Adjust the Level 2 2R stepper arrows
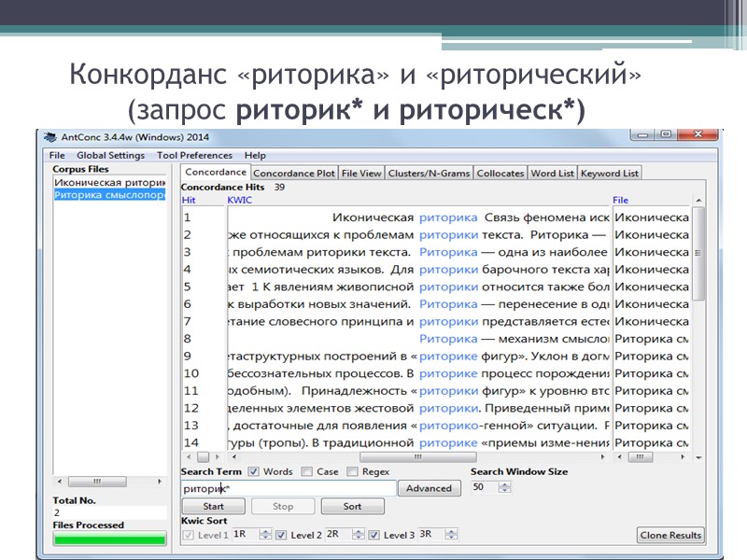Screen dimensions: 747x560 tap(359, 534)
